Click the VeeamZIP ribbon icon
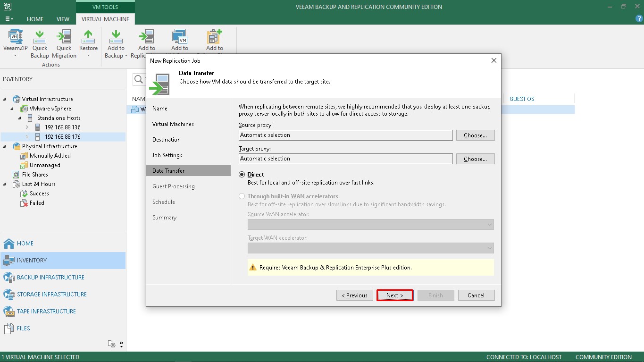Viewport: 644px width, 362px height. point(16,37)
